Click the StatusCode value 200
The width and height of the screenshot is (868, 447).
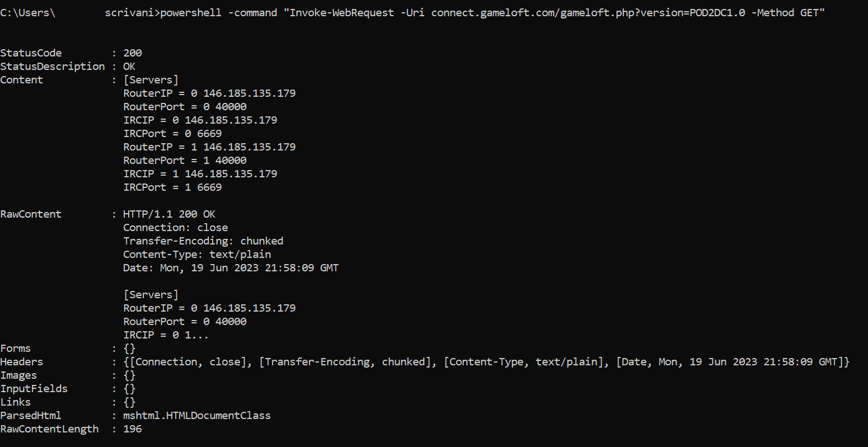coord(133,53)
